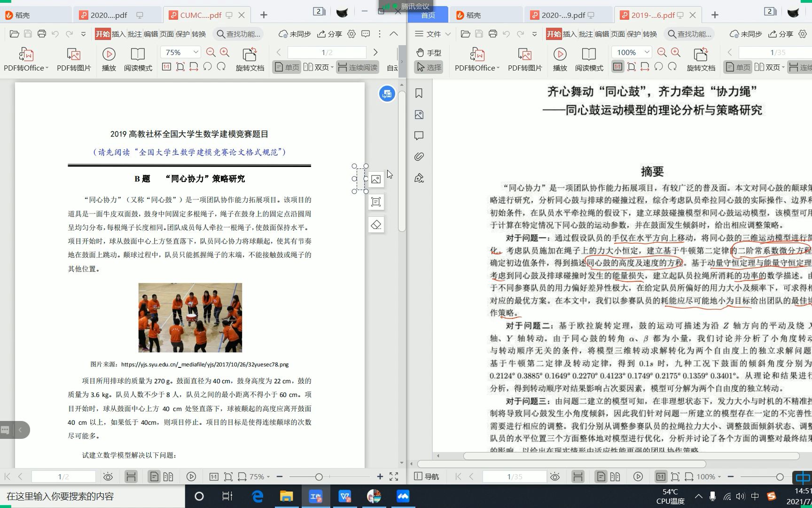812x508 pixels.
Task: Click fullscreen icon in left status bar
Action: click(394, 476)
